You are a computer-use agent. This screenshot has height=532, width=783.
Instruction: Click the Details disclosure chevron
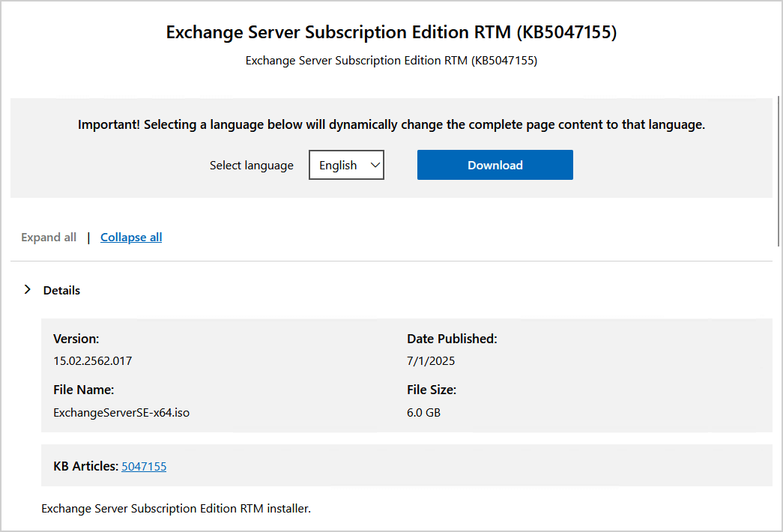point(27,289)
